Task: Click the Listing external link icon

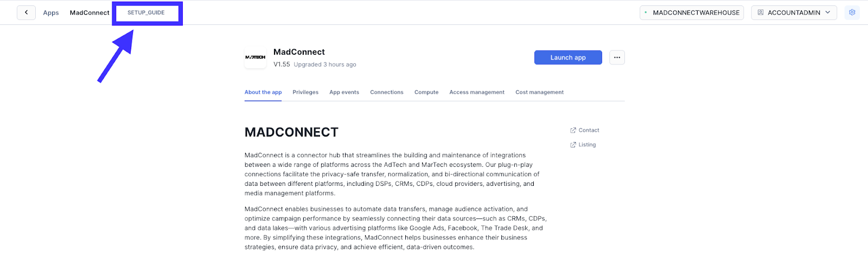Action: (x=573, y=145)
